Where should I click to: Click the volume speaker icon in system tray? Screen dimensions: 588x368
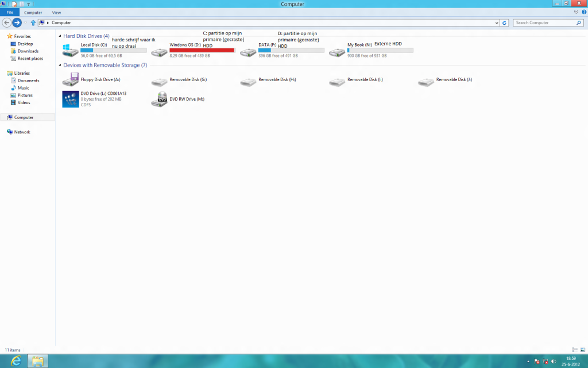click(554, 362)
